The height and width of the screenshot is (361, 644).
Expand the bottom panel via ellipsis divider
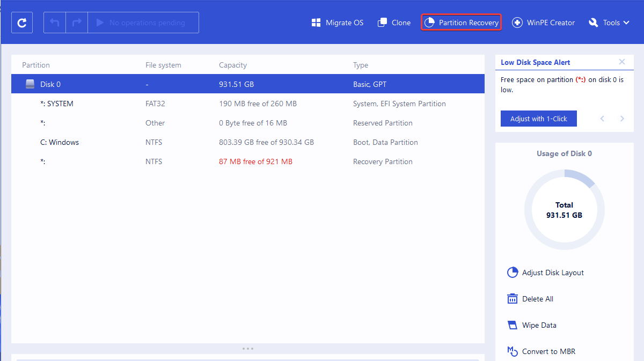(x=248, y=348)
